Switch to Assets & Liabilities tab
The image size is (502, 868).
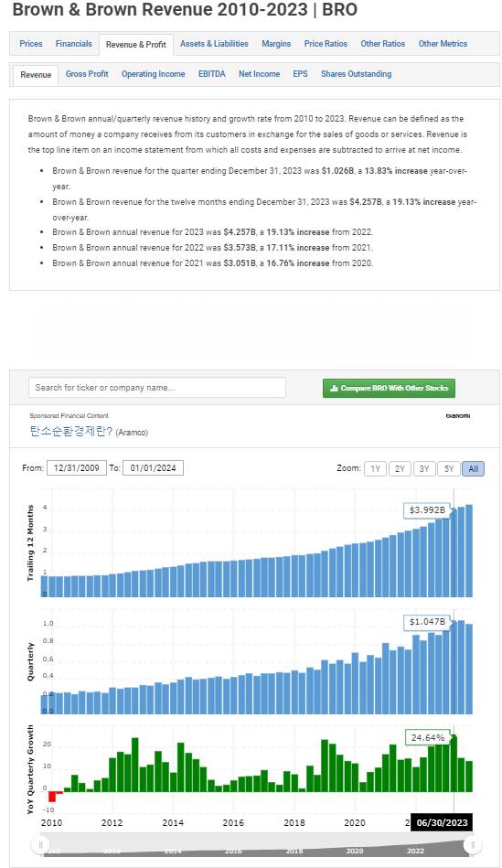pyautogui.click(x=214, y=44)
